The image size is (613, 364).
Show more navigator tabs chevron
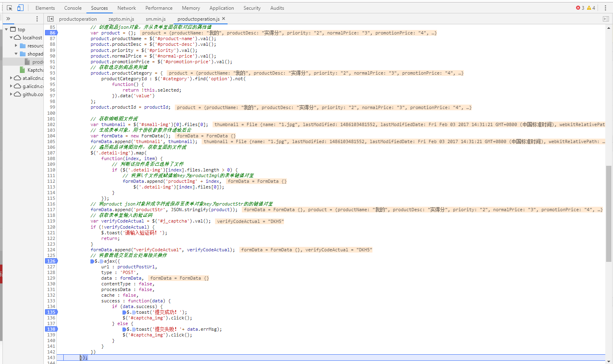click(8, 19)
